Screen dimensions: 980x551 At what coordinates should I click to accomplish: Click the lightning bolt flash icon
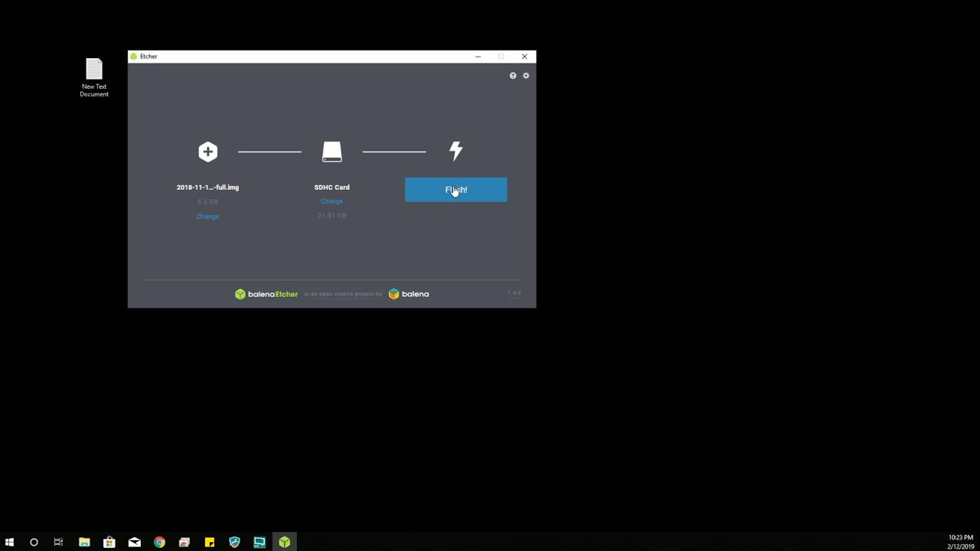pyautogui.click(x=456, y=152)
